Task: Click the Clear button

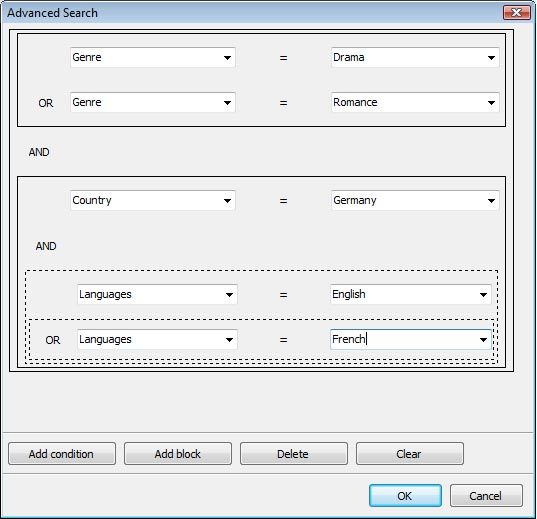Action: click(x=410, y=454)
